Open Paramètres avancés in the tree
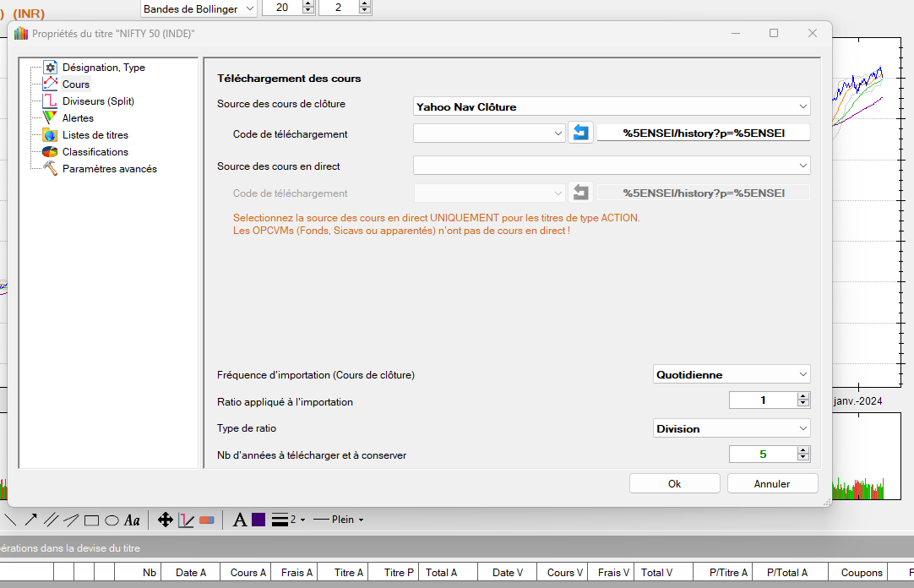The width and height of the screenshot is (914, 588). (x=109, y=169)
